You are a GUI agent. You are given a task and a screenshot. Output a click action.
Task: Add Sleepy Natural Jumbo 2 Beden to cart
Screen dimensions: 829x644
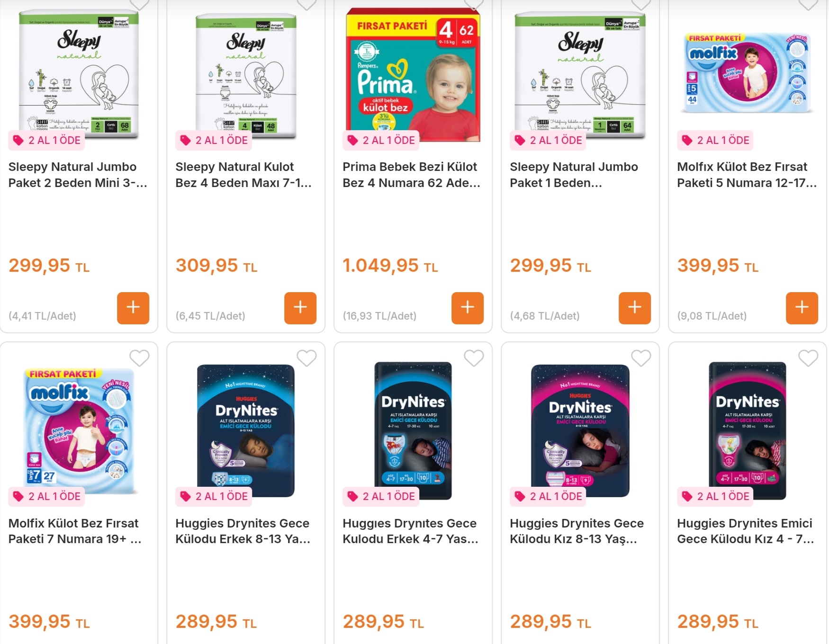pos(133,308)
